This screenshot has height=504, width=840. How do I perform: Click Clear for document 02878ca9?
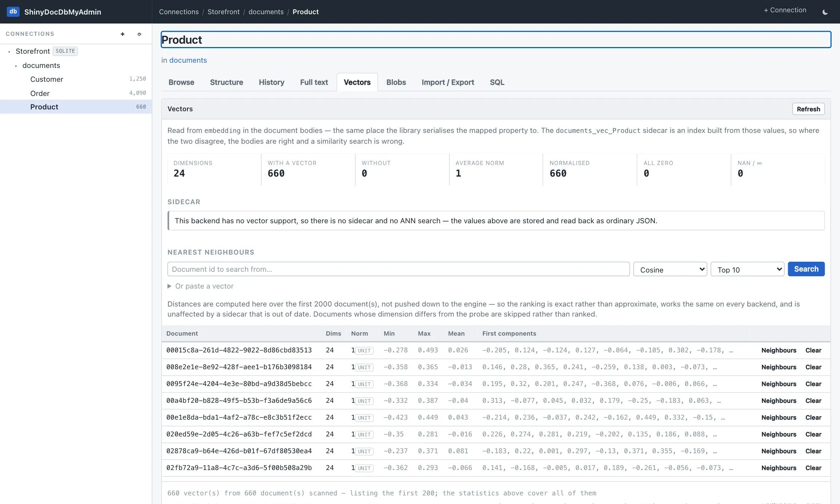pos(813,451)
